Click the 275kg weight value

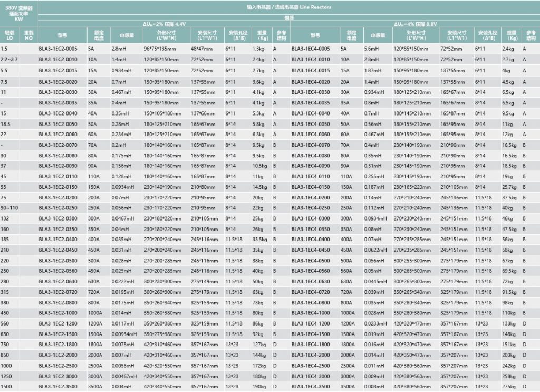509,387
